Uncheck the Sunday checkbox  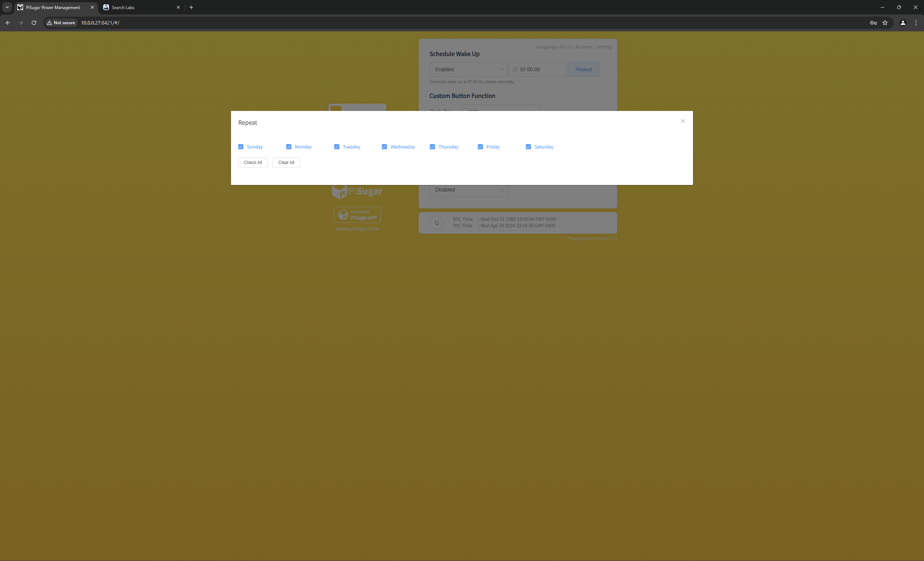point(241,147)
